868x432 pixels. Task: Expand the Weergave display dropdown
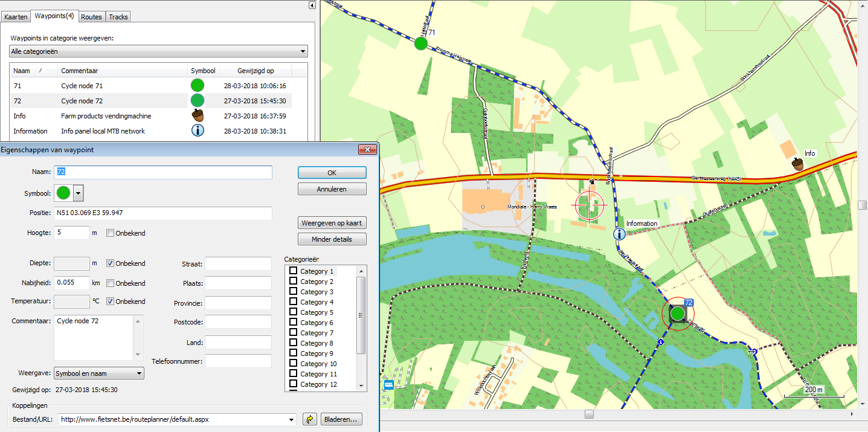pyautogui.click(x=140, y=373)
